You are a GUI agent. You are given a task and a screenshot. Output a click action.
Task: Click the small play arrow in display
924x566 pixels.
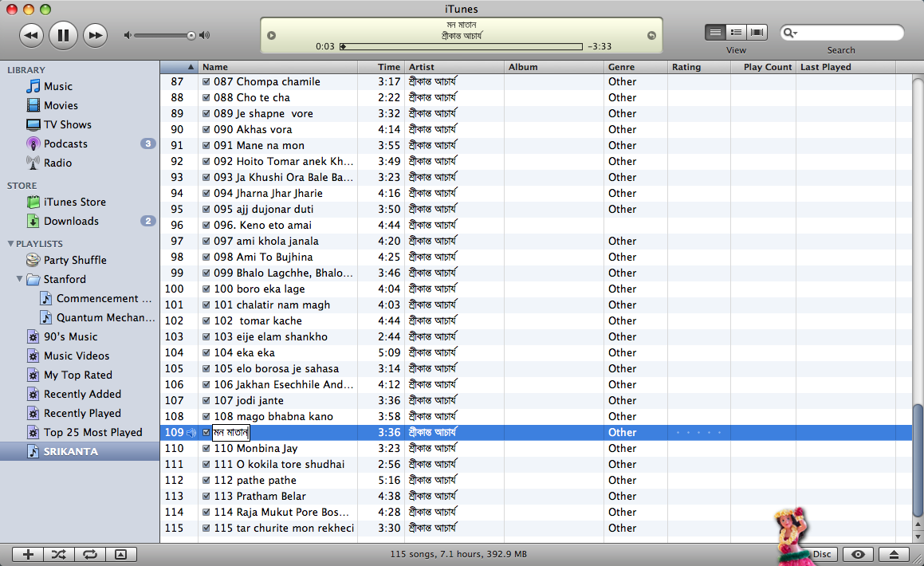271,35
